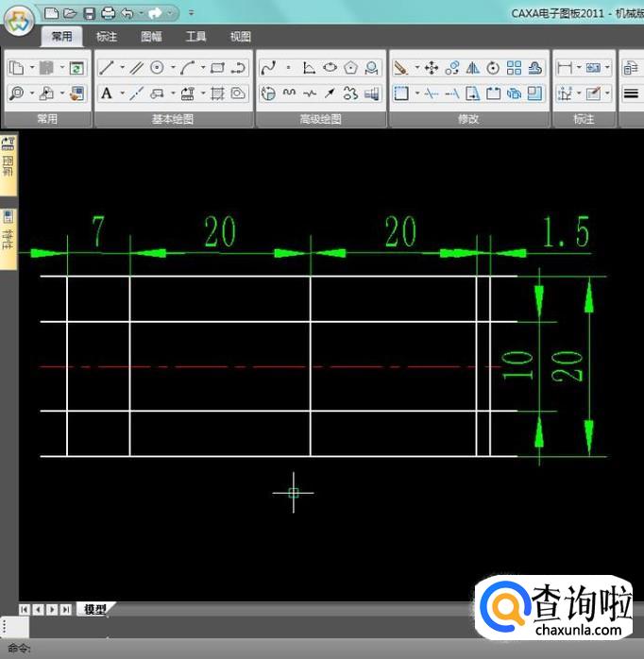This screenshot has height=659, width=644.
Task: Choose the Text (A) tool
Action: pos(107,93)
